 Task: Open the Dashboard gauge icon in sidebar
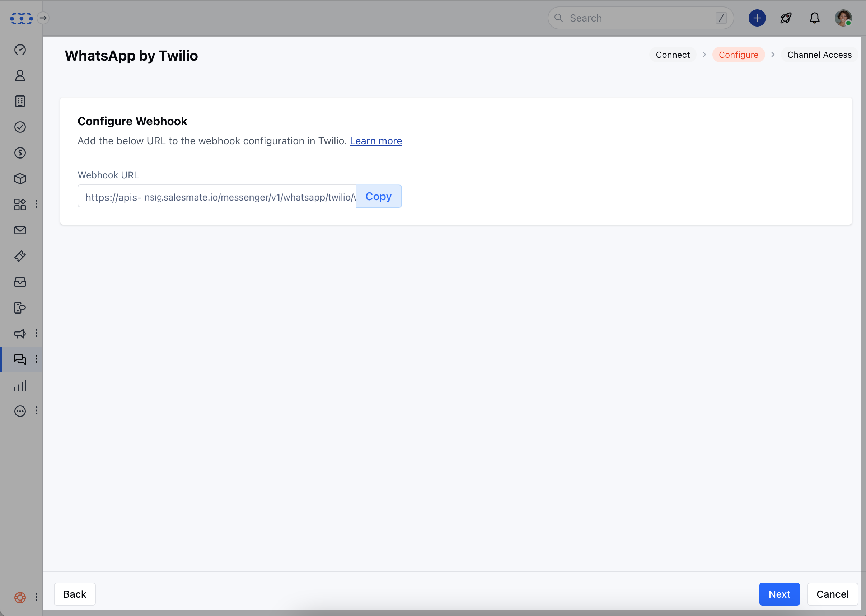[20, 50]
